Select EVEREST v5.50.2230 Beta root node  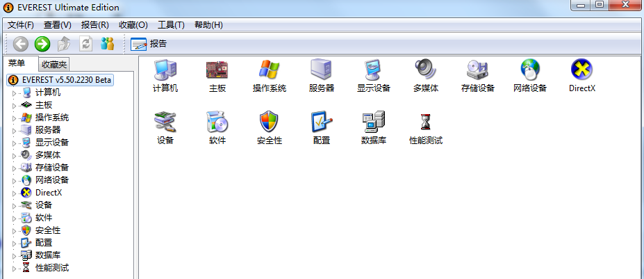60,80
